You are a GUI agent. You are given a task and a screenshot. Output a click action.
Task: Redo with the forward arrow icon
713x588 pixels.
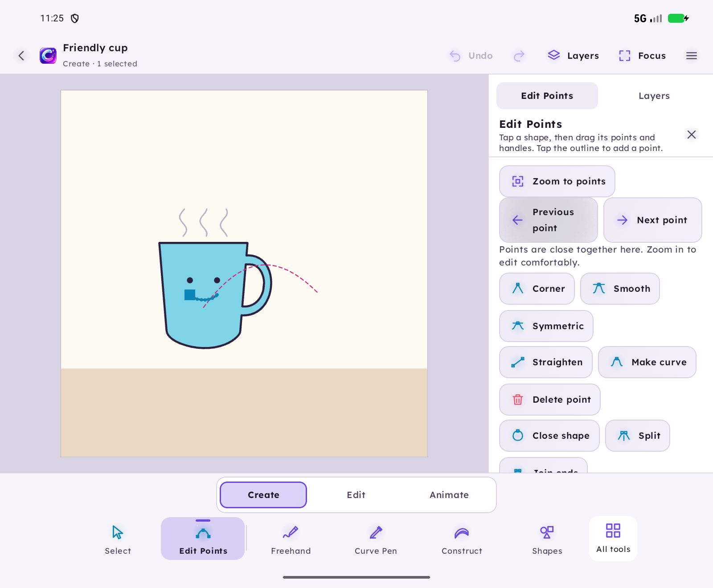(x=519, y=56)
